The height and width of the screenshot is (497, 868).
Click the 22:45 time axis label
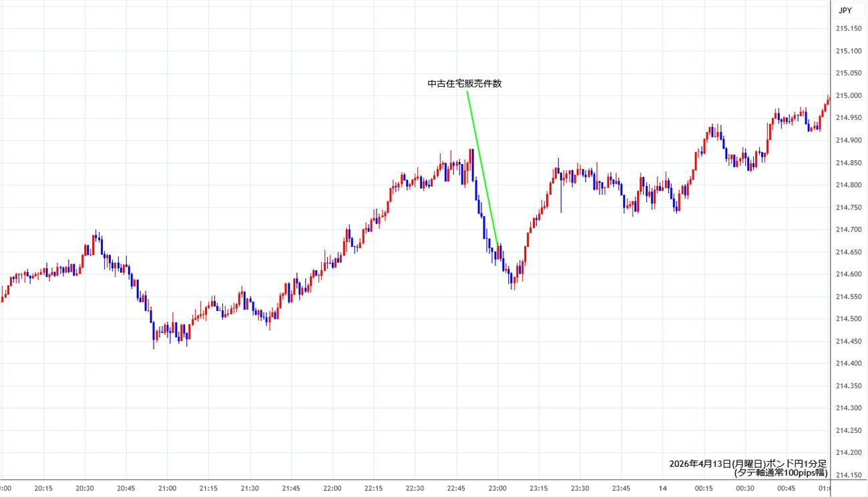point(457,488)
